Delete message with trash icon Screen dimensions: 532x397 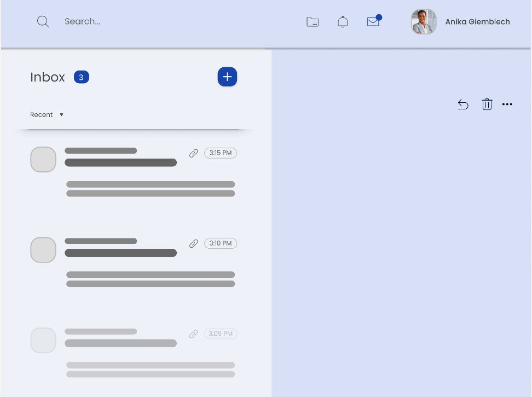pyautogui.click(x=487, y=104)
